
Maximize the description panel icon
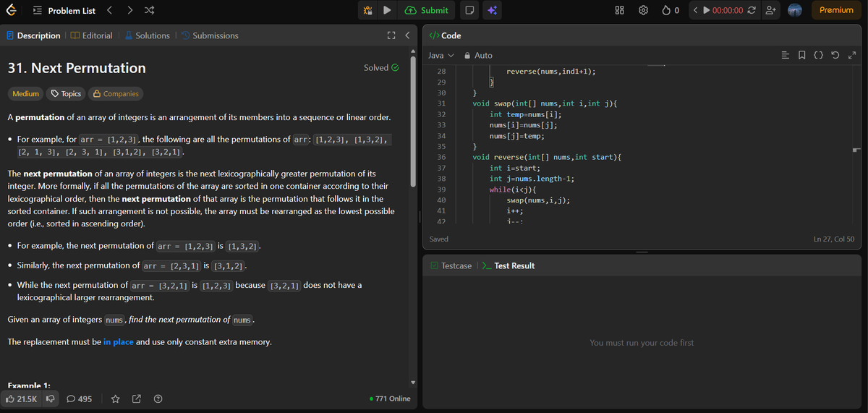(x=391, y=35)
